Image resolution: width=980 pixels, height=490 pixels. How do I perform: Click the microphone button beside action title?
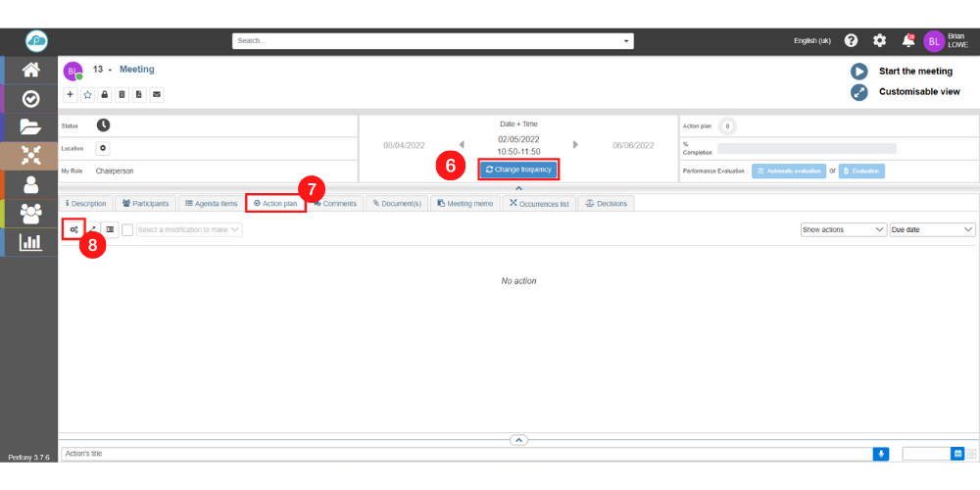[881, 454]
